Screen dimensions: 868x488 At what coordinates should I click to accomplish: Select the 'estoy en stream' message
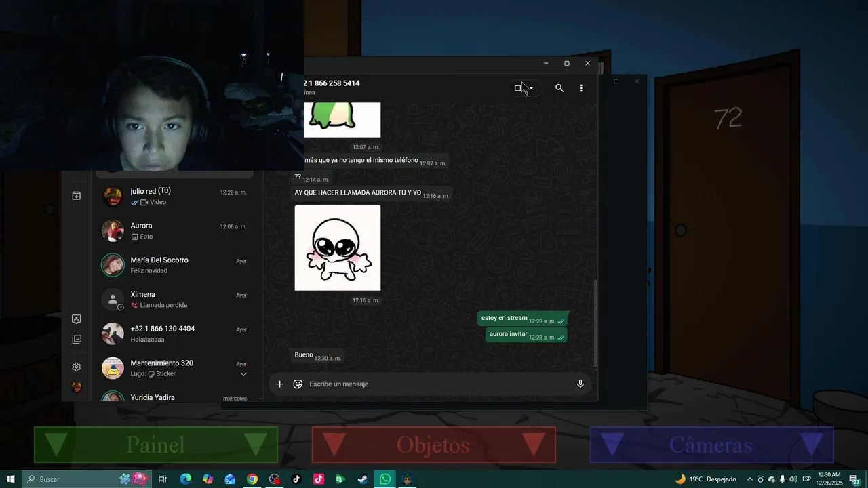(522, 319)
